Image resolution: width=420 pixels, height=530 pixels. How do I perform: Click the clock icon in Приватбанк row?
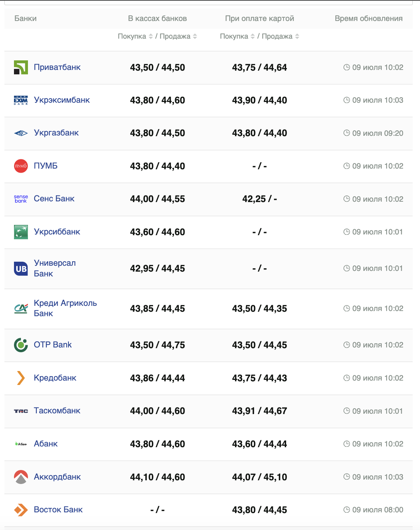click(x=346, y=67)
